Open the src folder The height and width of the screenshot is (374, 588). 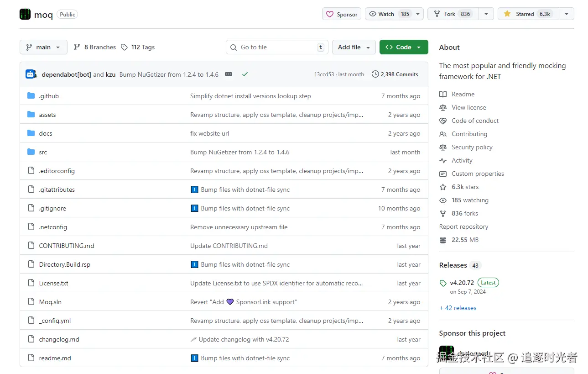click(43, 152)
